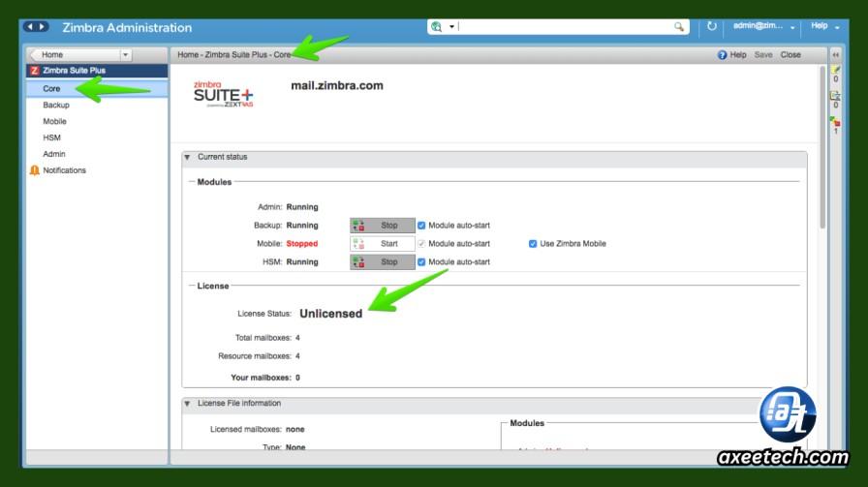Click inside the search text field
The height and width of the screenshot is (487, 868).
click(565, 26)
